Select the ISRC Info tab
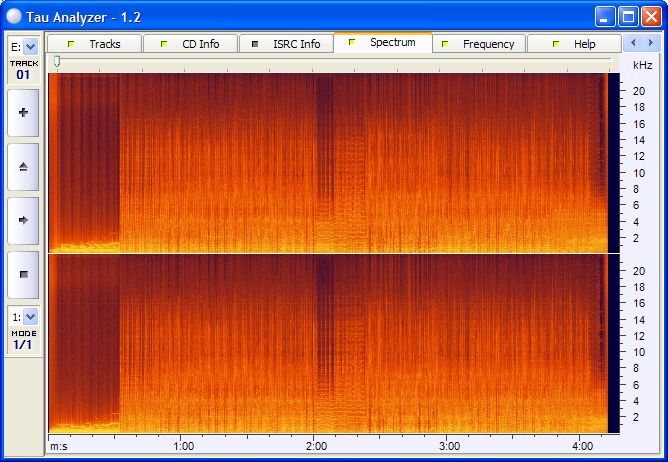This screenshot has height=462, width=668. (x=286, y=44)
